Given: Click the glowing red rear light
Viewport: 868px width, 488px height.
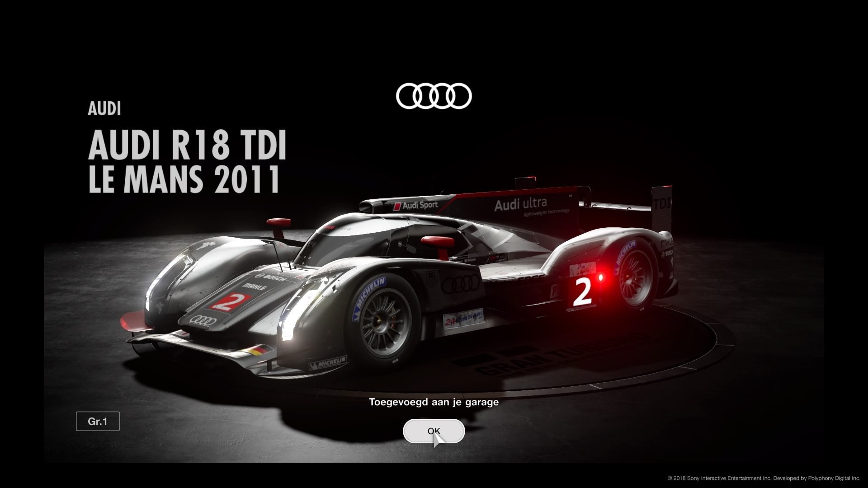Looking at the screenshot, I should 601,277.
